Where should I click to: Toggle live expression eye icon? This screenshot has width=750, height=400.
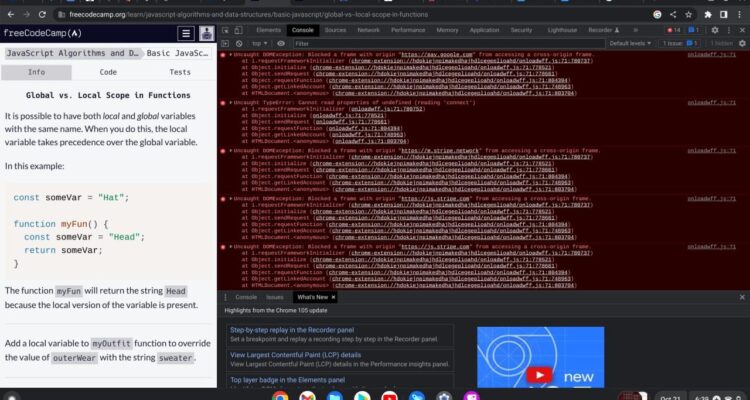pos(281,44)
